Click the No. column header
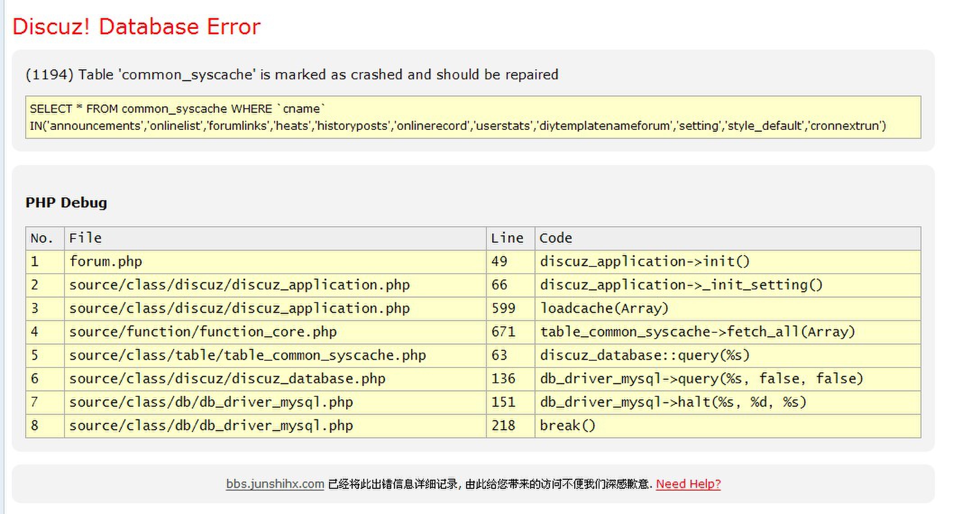This screenshot has width=980, height=514. (x=45, y=239)
